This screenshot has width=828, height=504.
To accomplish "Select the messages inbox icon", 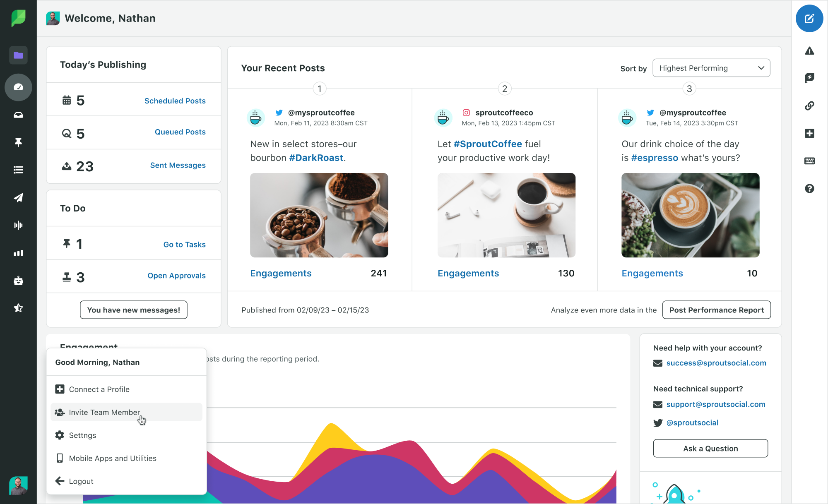I will click(18, 115).
